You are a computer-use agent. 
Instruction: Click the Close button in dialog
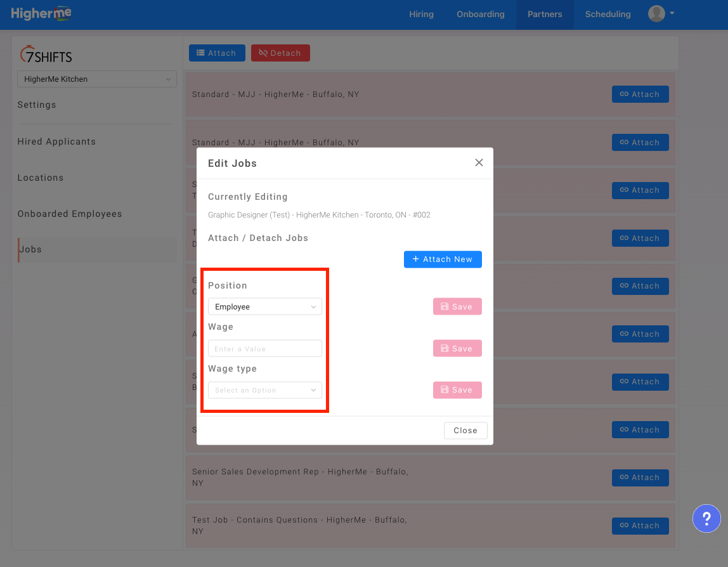tap(465, 431)
